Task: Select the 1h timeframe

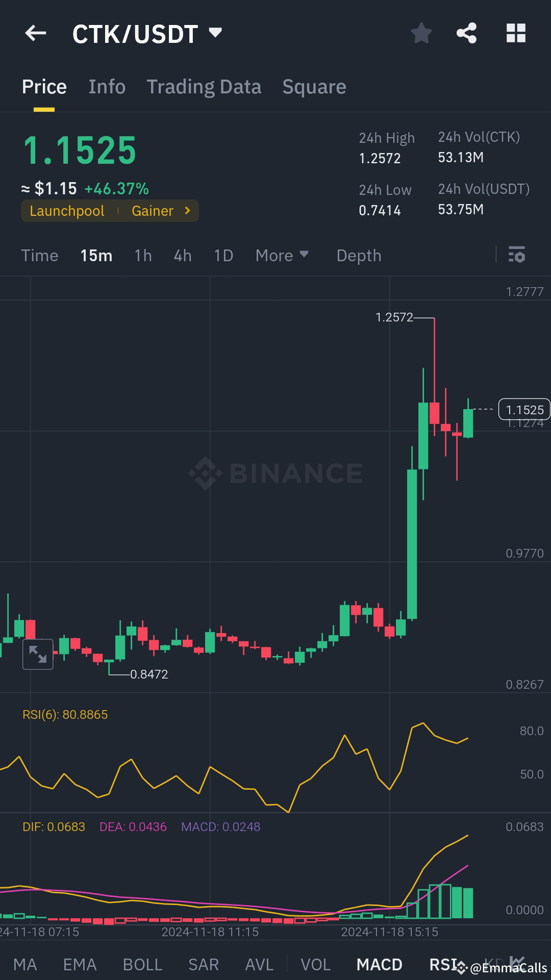Action: (142, 255)
